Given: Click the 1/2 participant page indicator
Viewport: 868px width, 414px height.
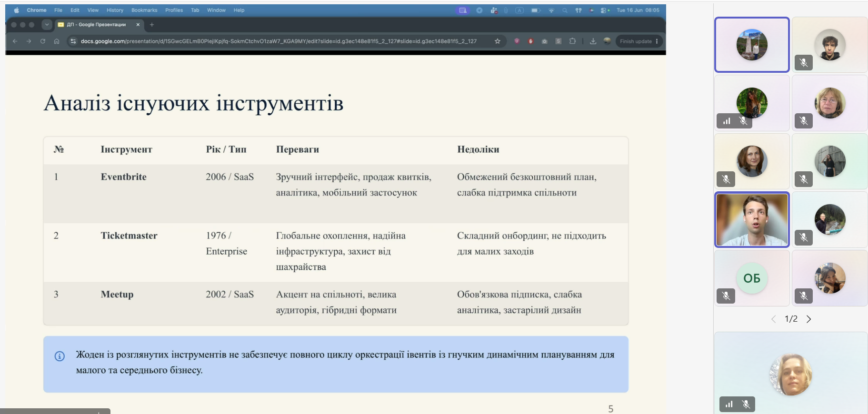Looking at the screenshot, I should pyautogui.click(x=791, y=319).
